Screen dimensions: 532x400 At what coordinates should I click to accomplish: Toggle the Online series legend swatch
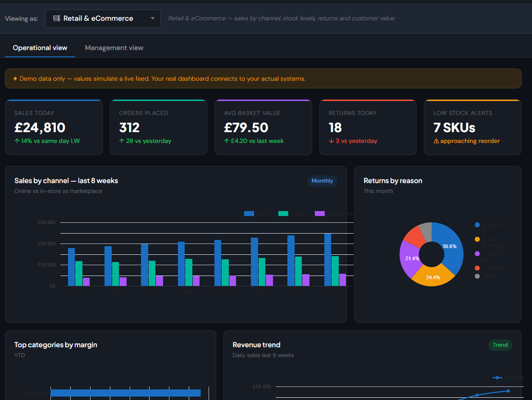[249, 213]
